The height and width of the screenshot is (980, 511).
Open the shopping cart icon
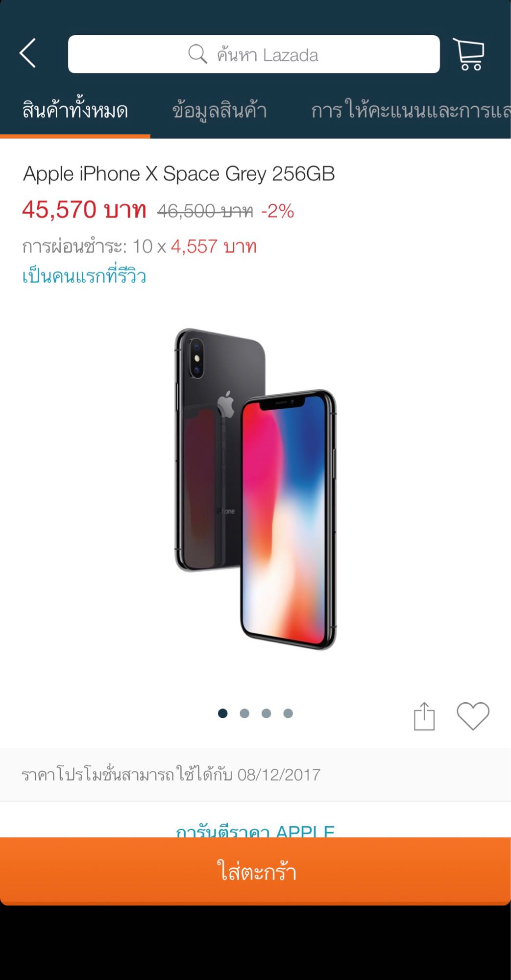pyautogui.click(x=469, y=54)
